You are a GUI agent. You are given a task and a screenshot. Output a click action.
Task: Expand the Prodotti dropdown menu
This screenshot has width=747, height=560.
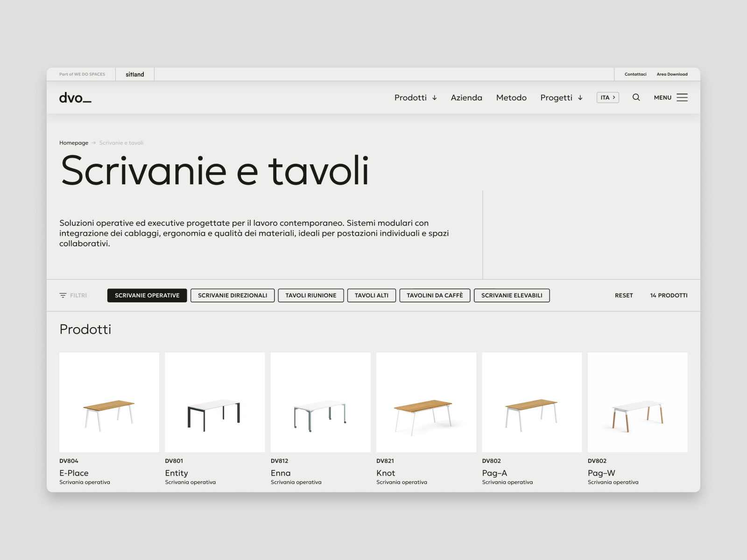tap(416, 98)
